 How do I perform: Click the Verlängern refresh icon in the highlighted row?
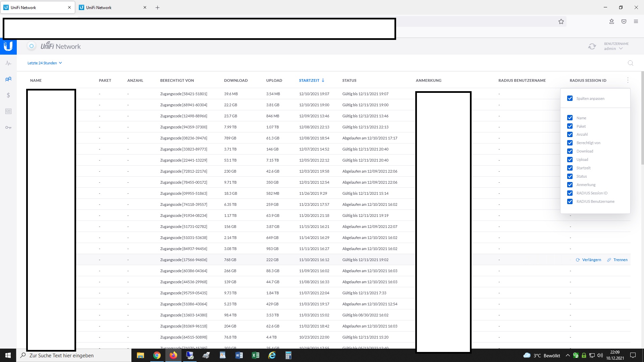click(578, 260)
